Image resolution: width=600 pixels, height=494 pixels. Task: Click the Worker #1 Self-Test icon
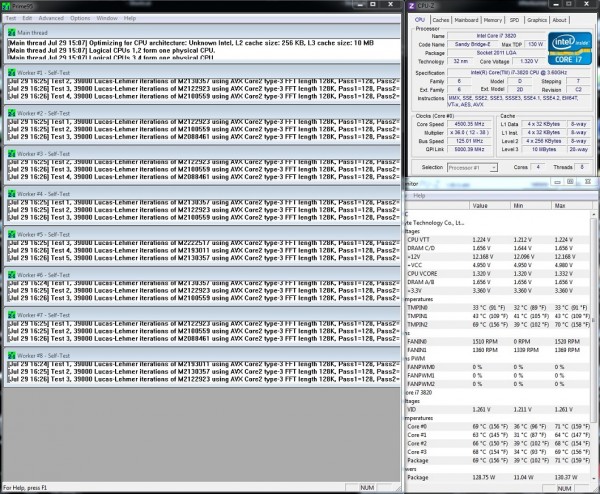click(x=11, y=73)
